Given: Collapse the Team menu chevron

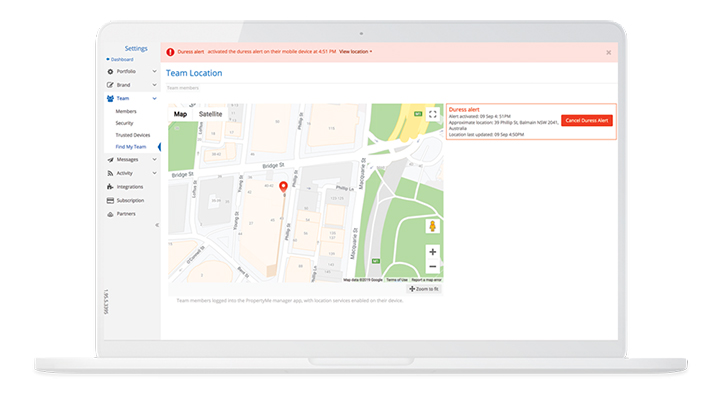Looking at the screenshot, I should pyautogui.click(x=154, y=98).
